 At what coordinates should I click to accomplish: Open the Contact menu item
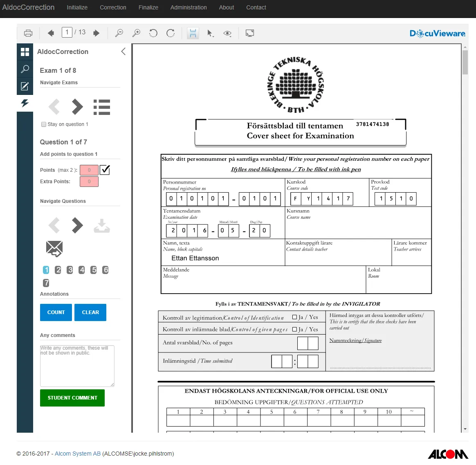pos(256,8)
